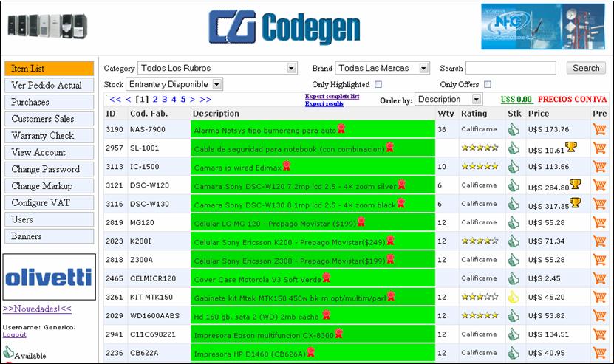Click Calificame rating for NAS-7900
614x364 pixels.
pyautogui.click(x=479, y=129)
